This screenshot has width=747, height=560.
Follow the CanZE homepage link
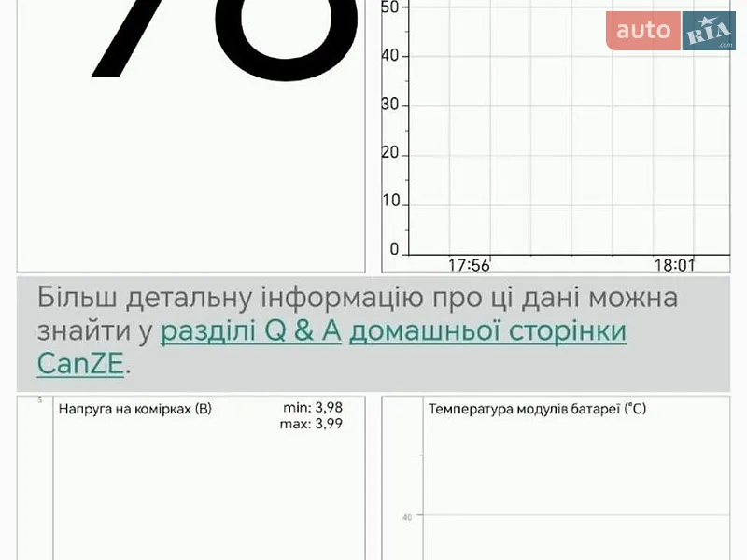tap(80, 364)
